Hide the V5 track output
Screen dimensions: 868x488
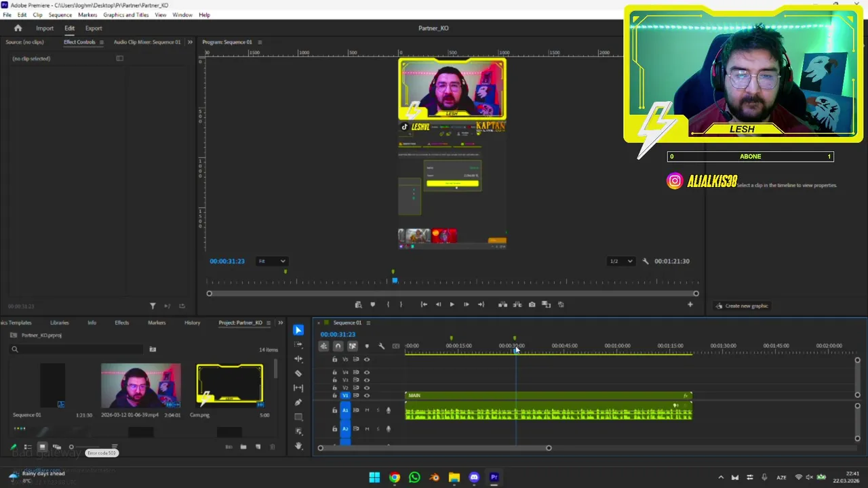367,359
